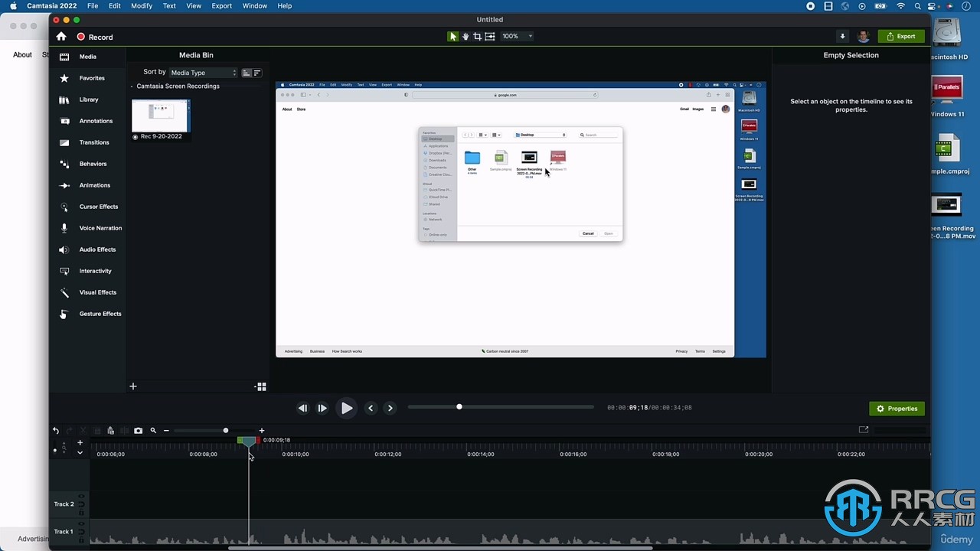
Task: Toggle Track 1 visibility eye
Action: point(82,524)
